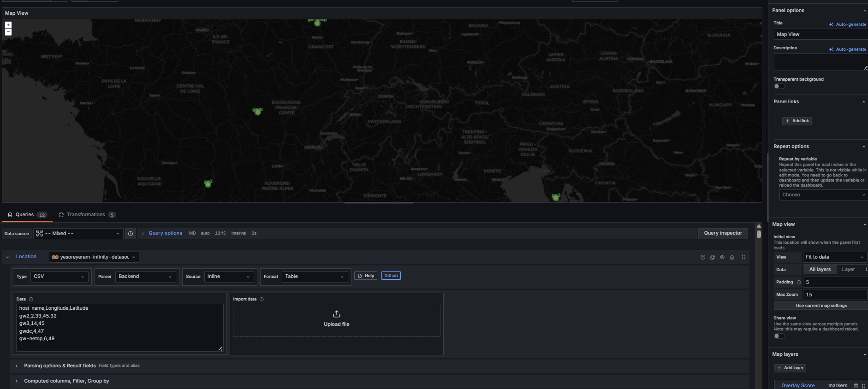
Task: Click Use current map settings
Action: tap(821, 306)
